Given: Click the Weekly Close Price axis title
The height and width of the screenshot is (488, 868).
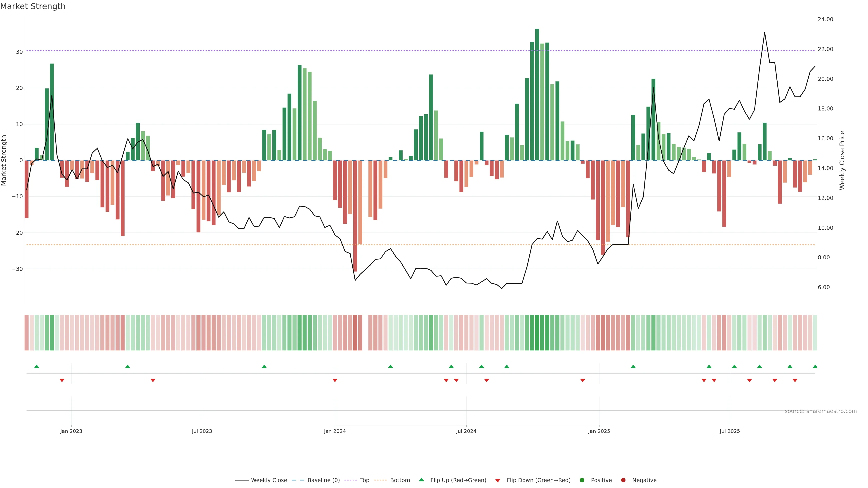Looking at the screenshot, I should point(842,160).
